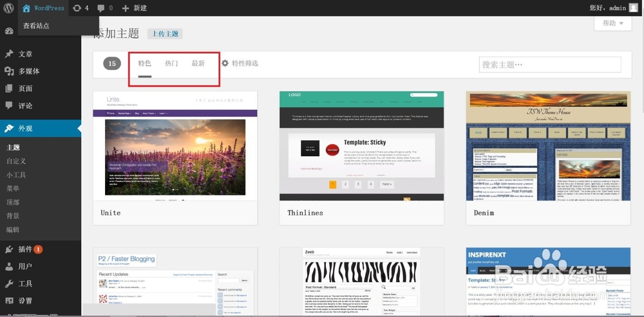Switch to the 热门 tab

[171, 64]
